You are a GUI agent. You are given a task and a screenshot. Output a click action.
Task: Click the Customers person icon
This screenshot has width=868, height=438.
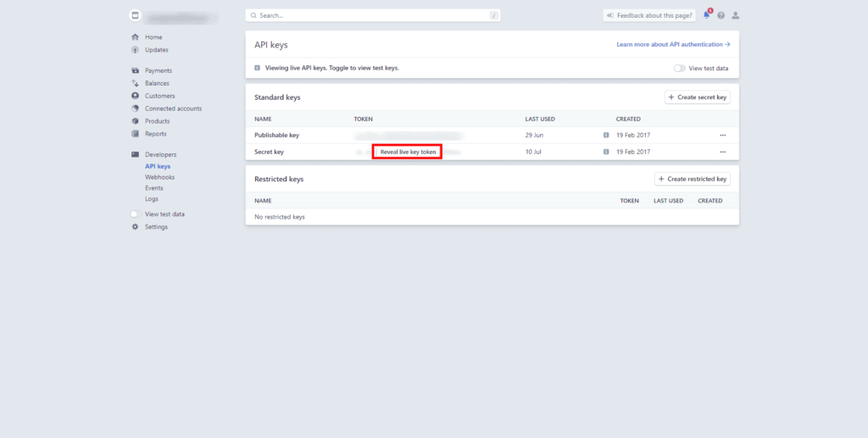pos(135,97)
